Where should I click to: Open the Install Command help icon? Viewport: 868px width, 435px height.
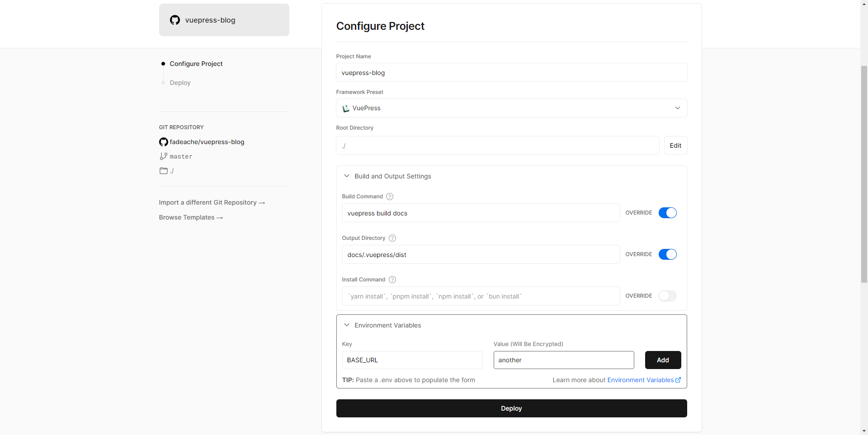(x=392, y=280)
